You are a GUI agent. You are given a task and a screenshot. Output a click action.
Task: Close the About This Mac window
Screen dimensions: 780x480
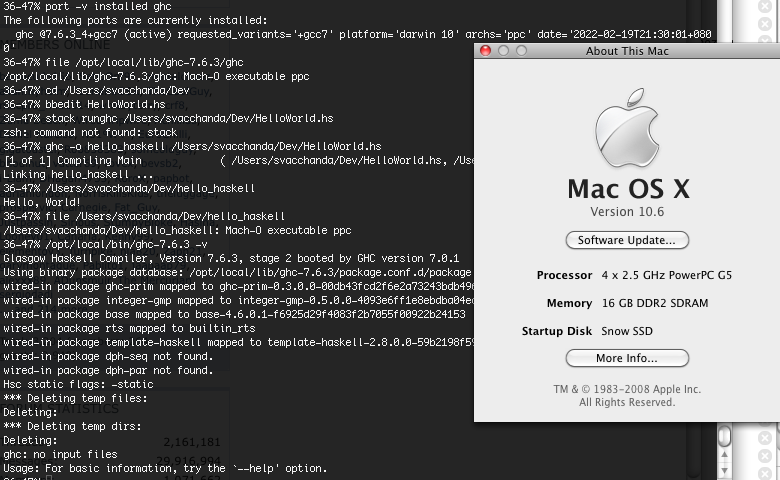(x=486, y=51)
